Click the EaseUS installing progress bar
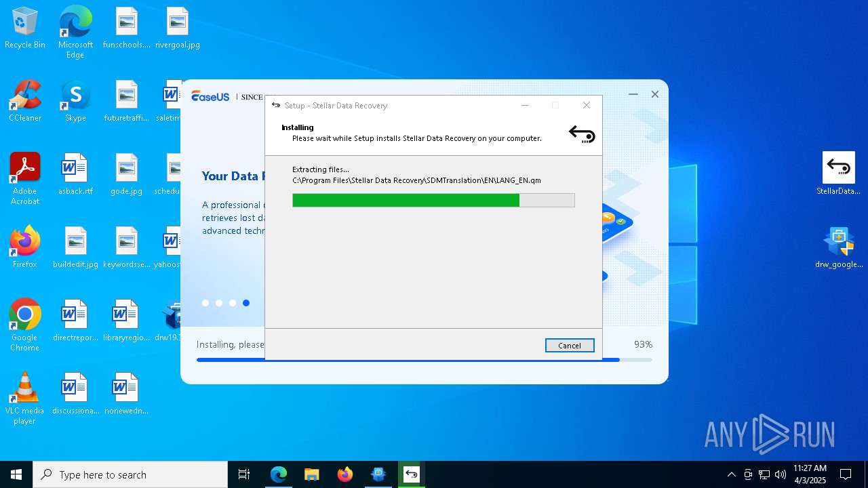The width and height of the screenshot is (868, 488). point(425,360)
